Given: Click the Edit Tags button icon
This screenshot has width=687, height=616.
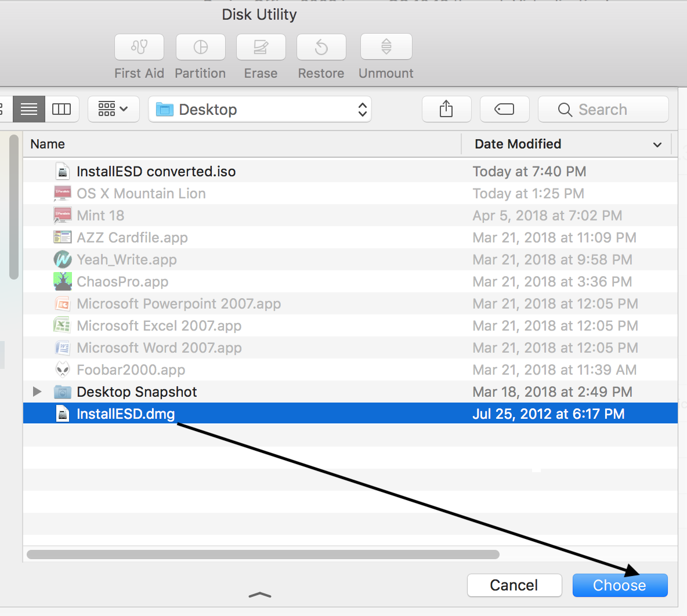Looking at the screenshot, I should [504, 109].
